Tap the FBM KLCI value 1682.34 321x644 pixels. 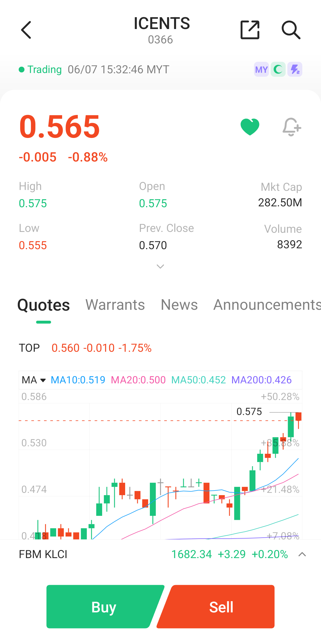[192, 554]
